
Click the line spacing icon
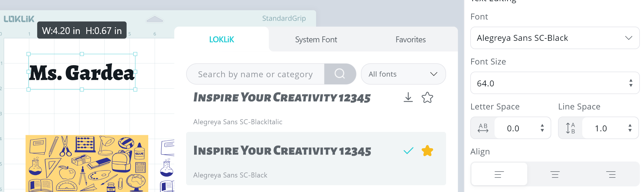(570, 128)
